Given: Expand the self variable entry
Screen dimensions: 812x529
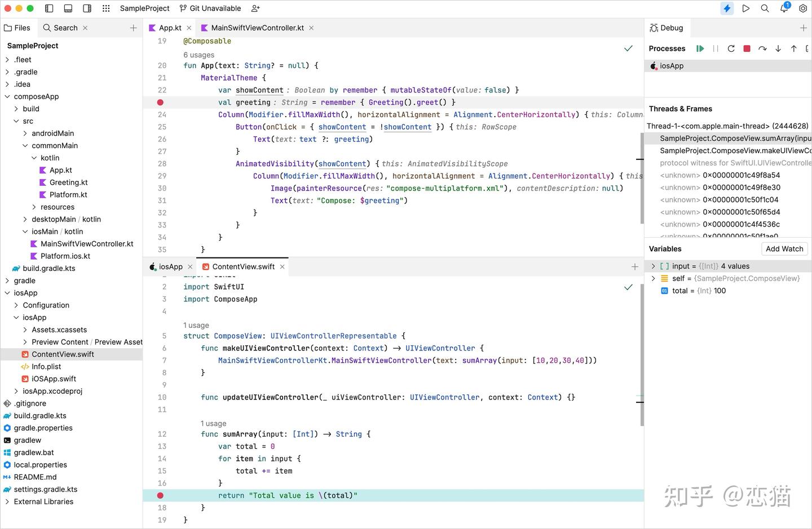Looking at the screenshot, I should point(653,278).
